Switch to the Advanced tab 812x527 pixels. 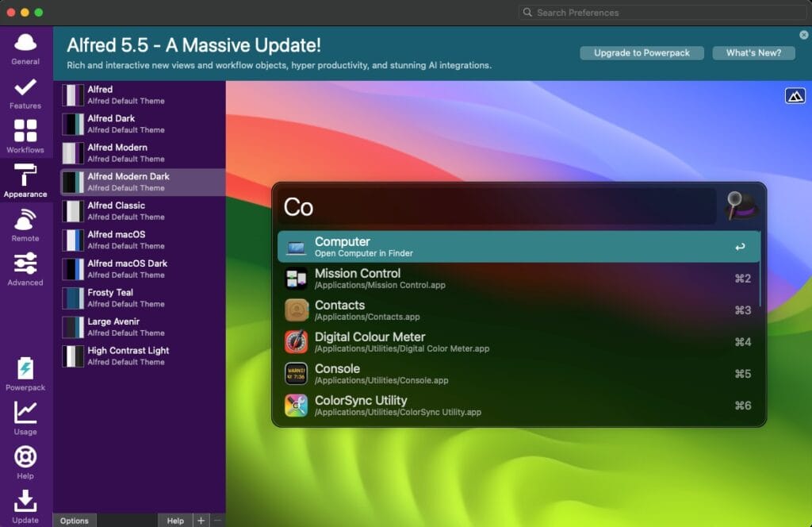pos(25,263)
